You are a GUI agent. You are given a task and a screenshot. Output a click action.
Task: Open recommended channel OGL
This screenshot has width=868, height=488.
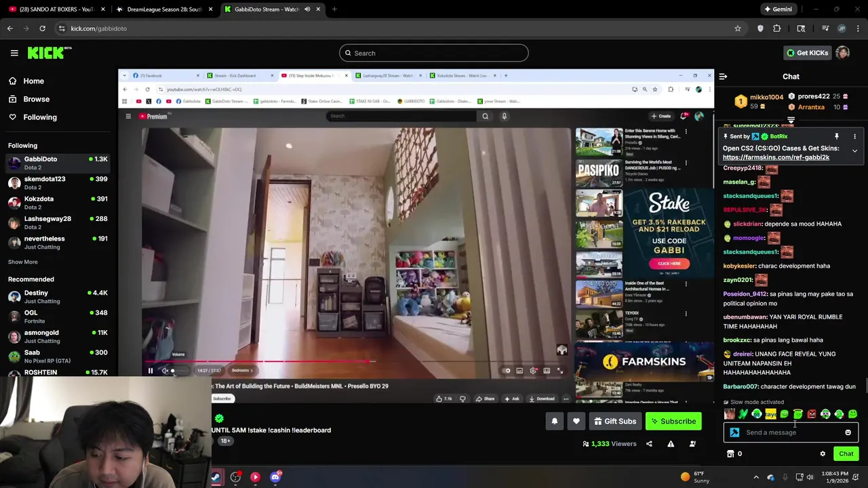tap(58, 317)
